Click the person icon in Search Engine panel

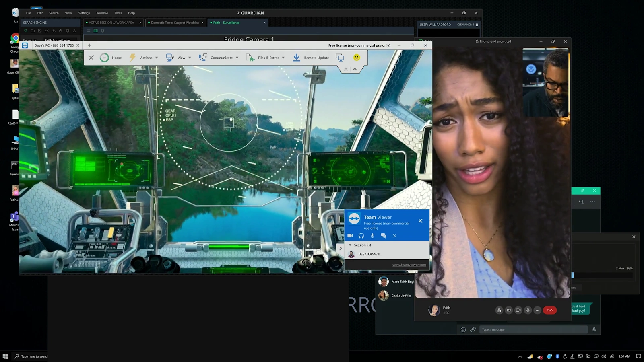click(x=74, y=31)
